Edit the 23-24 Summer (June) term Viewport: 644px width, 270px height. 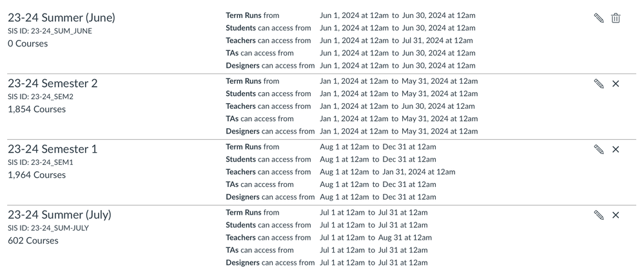point(599,18)
